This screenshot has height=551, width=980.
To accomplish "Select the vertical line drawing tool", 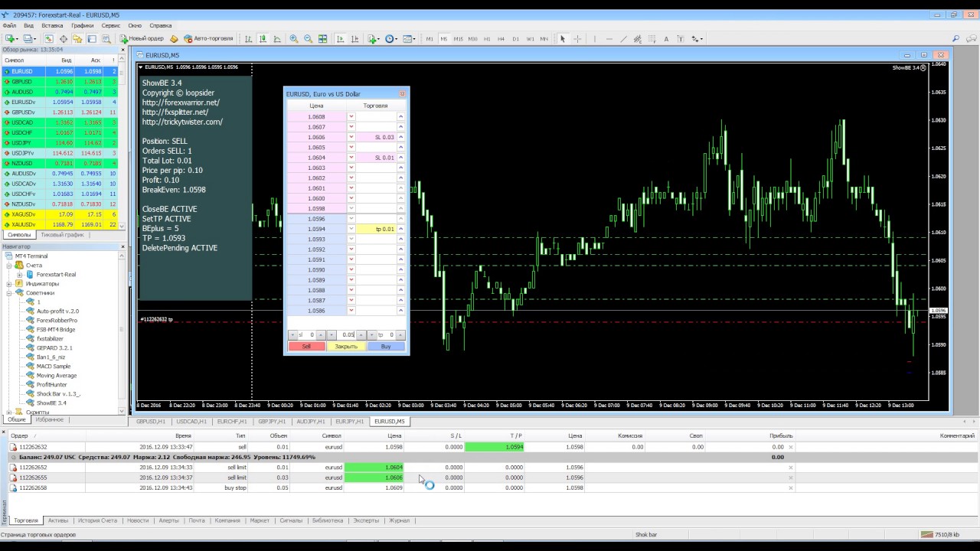I will (x=595, y=38).
